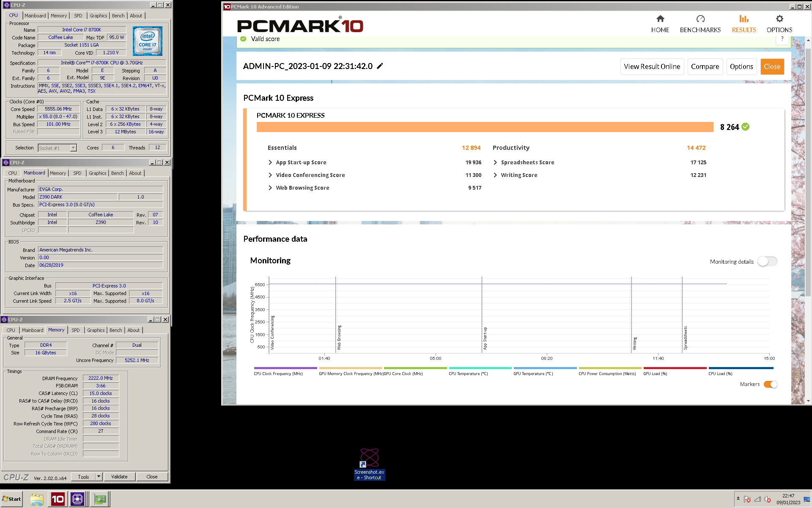Image resolution: width=812 pixels, height=508 pixels.
Task: Click the Web Browsing marker in the chart
Action: pos(339,337)
